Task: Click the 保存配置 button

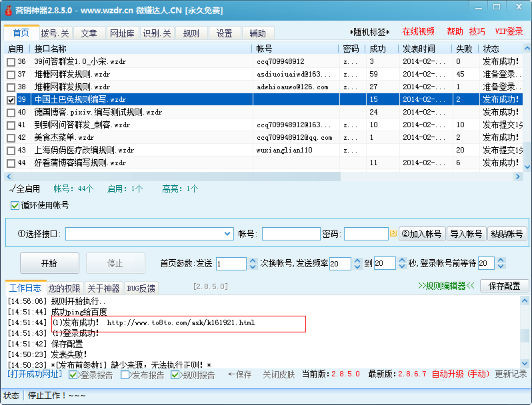Action: pyautogui.click(x=504, y=286)
